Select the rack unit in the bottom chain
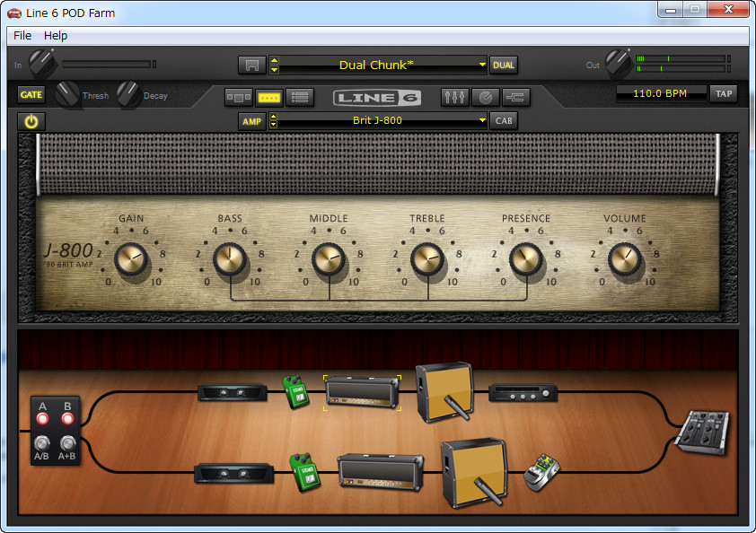Screen dimensions: 756x533 click(x=233, y=473)
